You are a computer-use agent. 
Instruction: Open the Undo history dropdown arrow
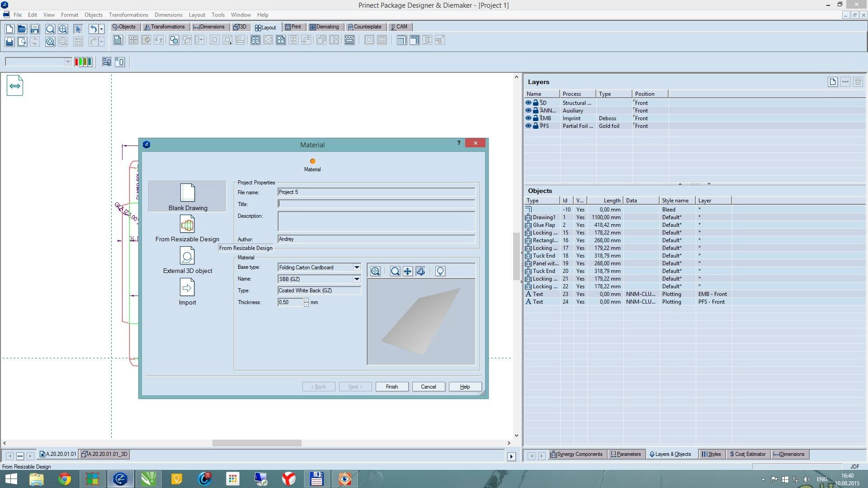tap(101, 29)
